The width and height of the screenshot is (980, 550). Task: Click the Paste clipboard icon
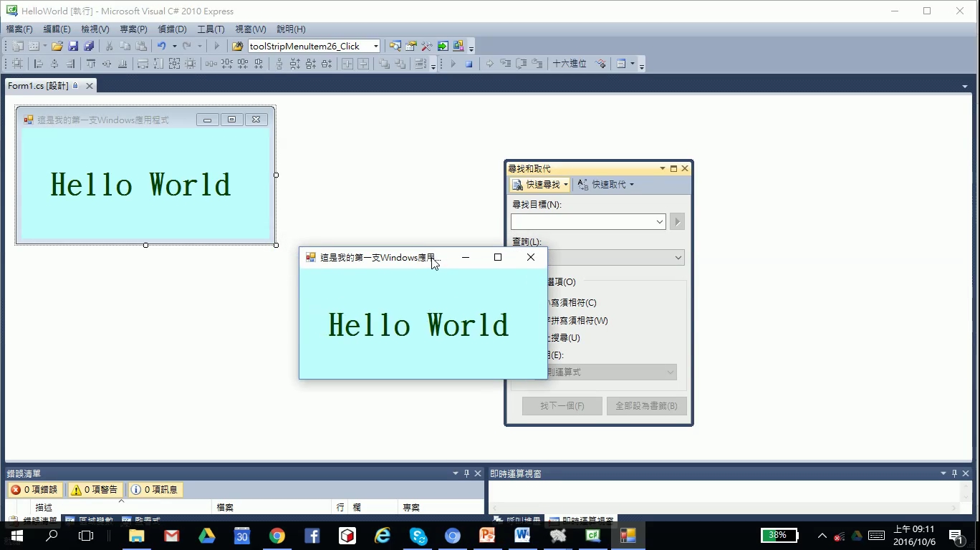(x=141, y=46)
